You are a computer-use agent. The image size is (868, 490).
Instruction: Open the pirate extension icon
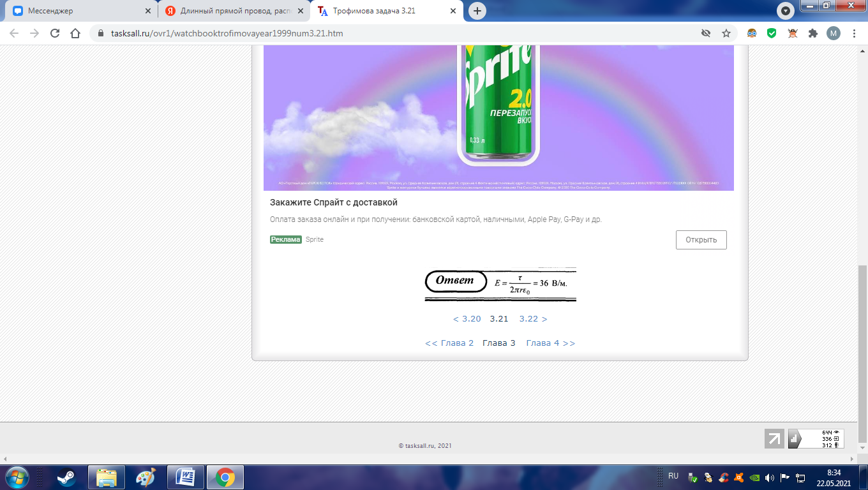point(793,33)
